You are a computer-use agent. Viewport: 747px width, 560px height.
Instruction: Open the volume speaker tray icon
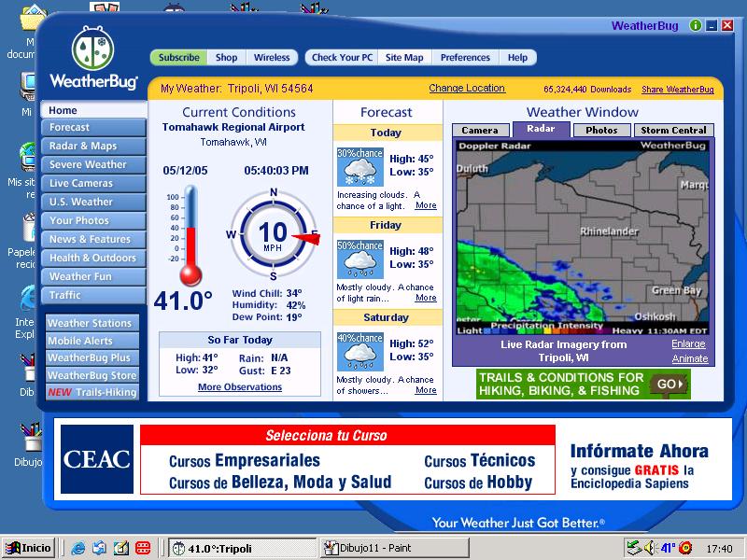[x=649, y=548]
